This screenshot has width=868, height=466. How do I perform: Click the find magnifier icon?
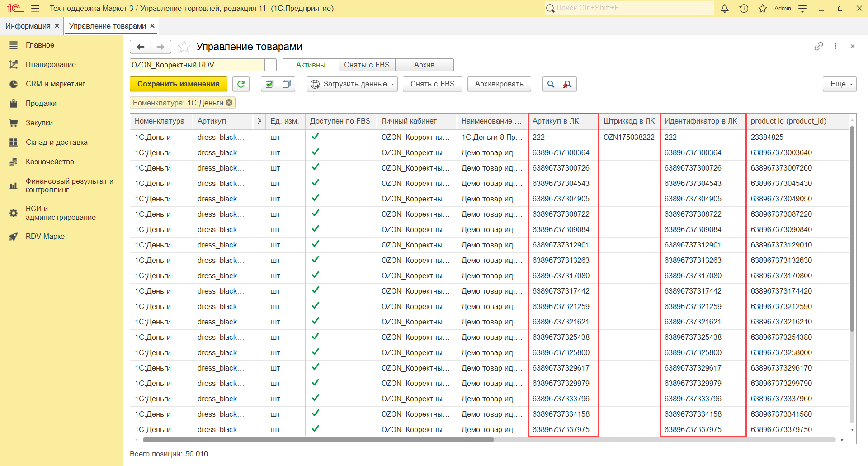tap(551, 84)
